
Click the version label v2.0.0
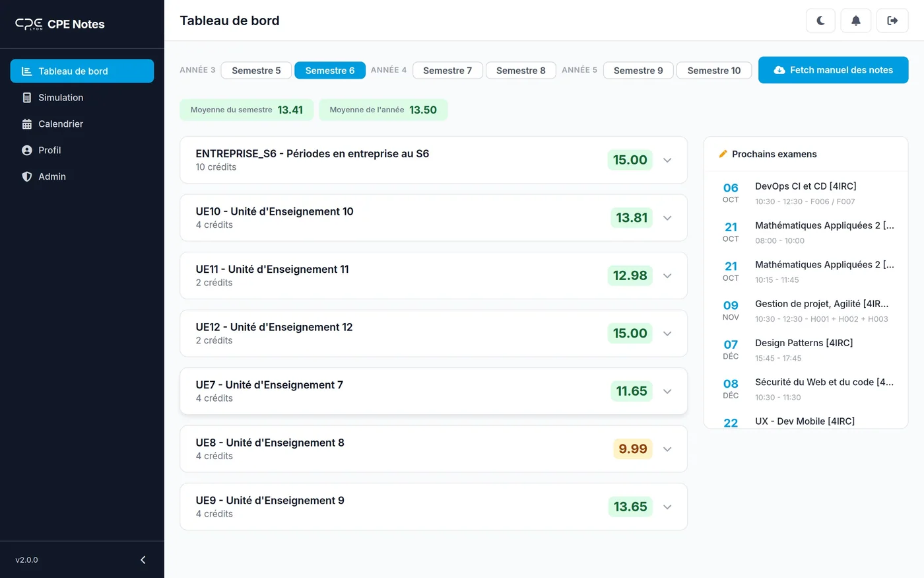tap(27, 560)
